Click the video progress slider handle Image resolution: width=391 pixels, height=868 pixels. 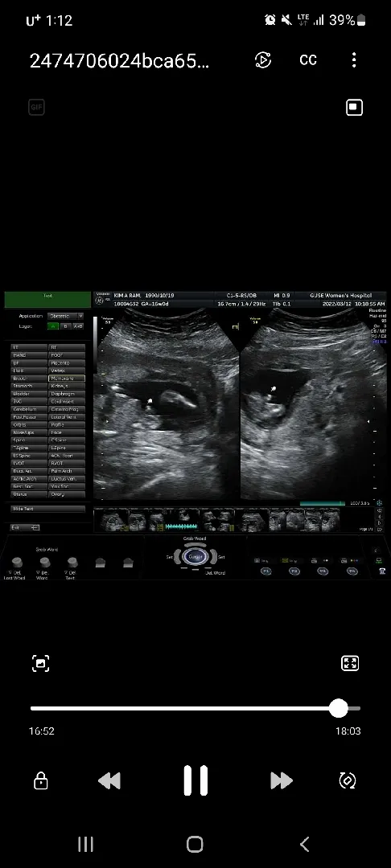coord(339,708)
